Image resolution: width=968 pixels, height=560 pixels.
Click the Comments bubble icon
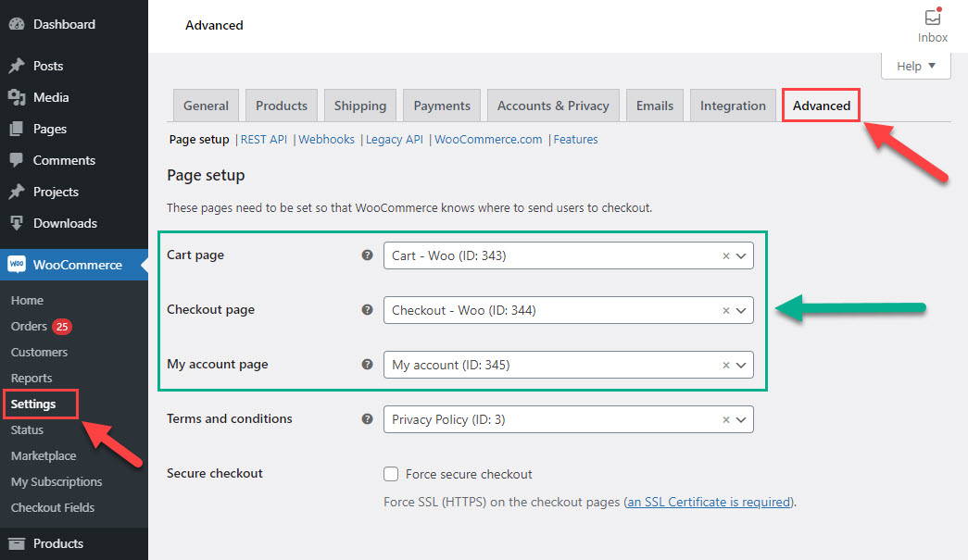(x=17, y=160)
